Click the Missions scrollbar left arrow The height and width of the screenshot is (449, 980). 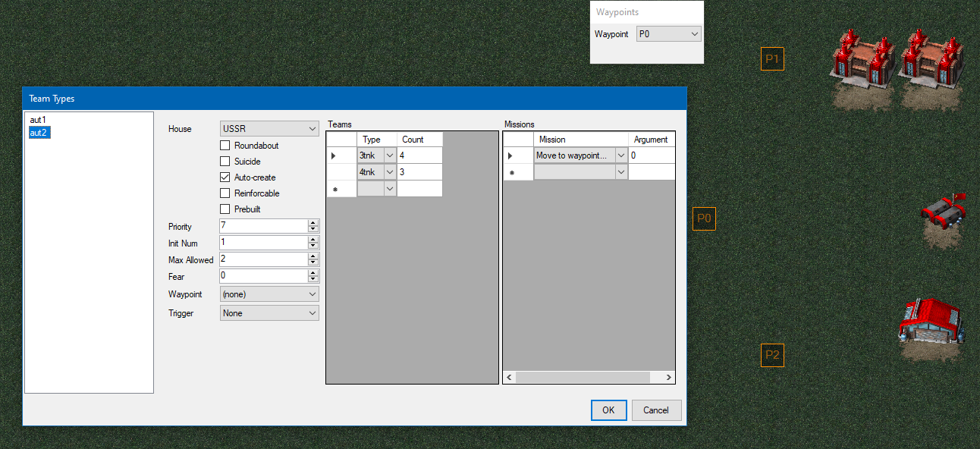(509, 377)
